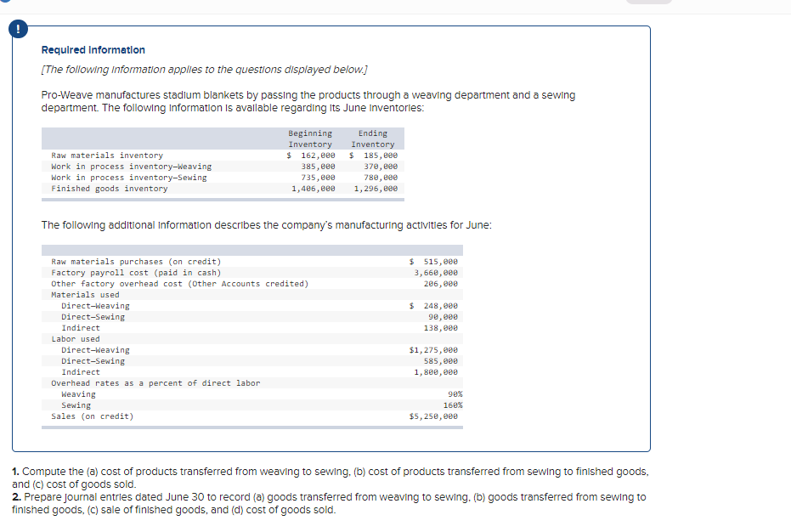The image size is (791, 532).
Task: Click the 585,000 direct sewing labor
Action: [x=441, y=361]
